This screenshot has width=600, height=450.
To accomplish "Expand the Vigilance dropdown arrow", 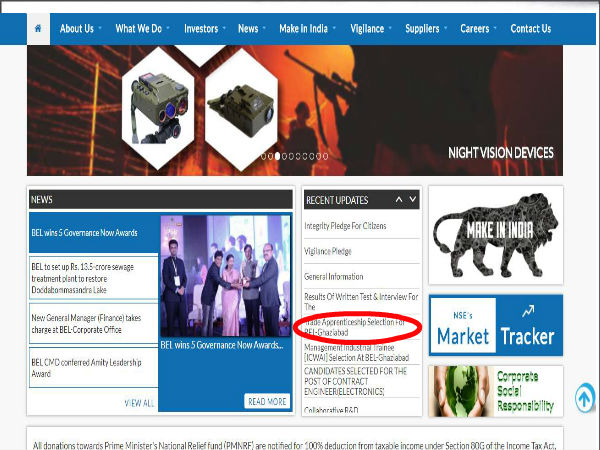I will [x=390, y=28].
